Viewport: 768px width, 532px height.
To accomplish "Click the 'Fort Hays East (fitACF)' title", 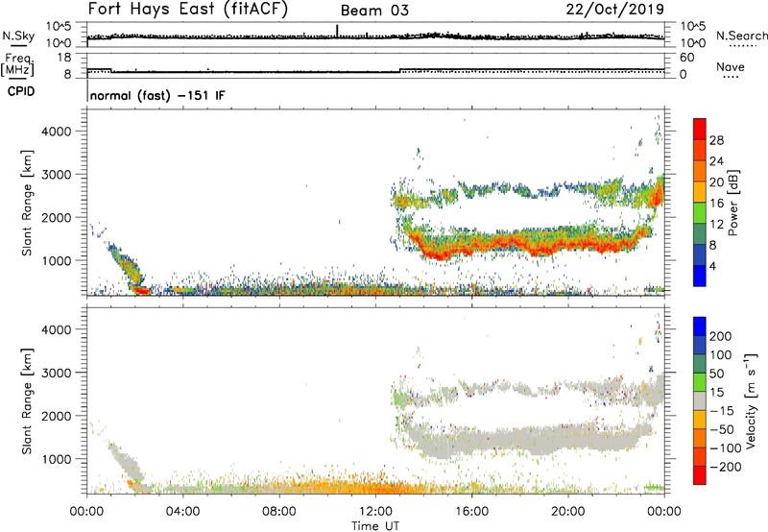I will (187, 9).
